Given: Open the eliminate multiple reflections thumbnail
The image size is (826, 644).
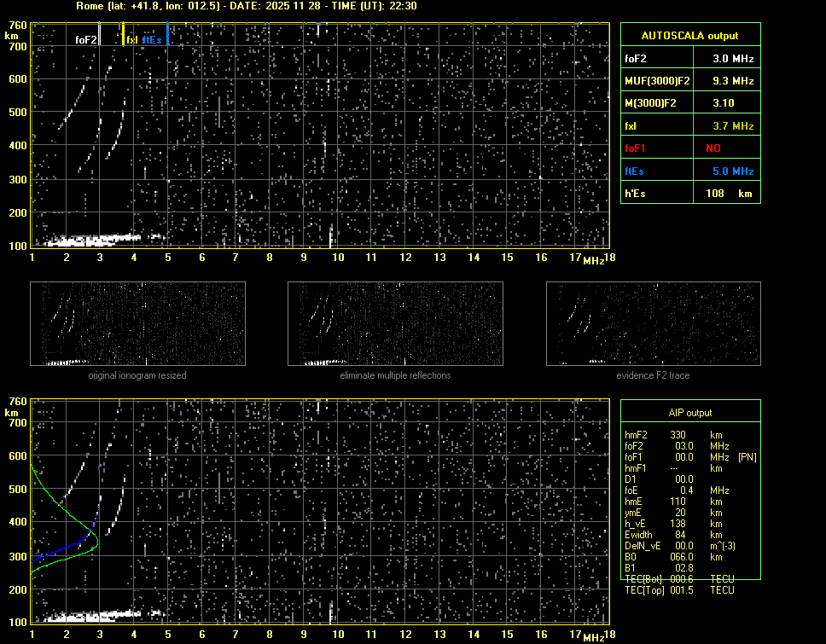Looking at the screenshot, I should click(x=395, y=323).
